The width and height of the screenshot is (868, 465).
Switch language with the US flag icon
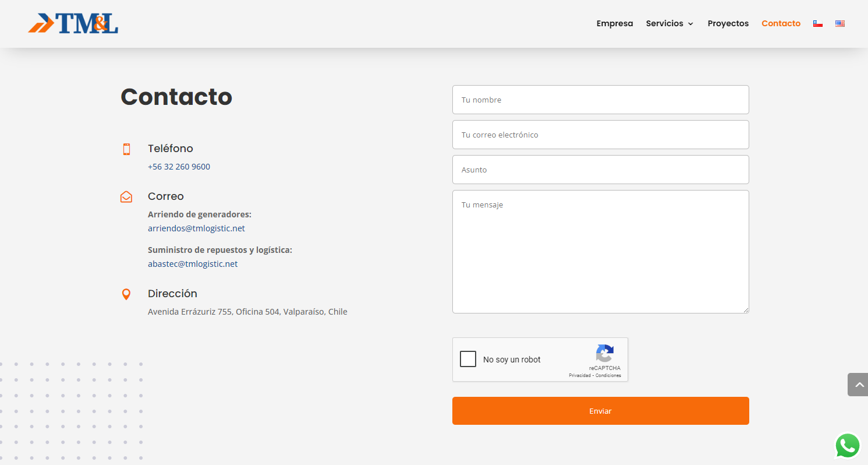840,24
